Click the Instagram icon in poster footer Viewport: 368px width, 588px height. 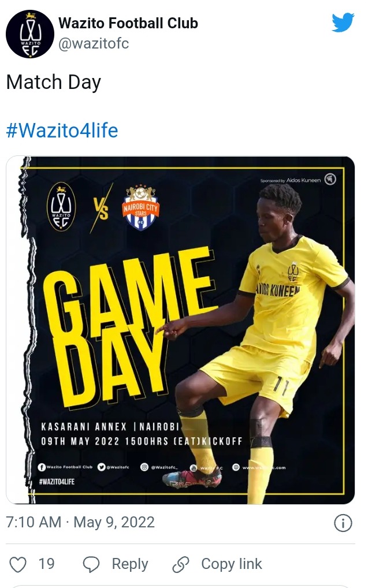(144, 467)
